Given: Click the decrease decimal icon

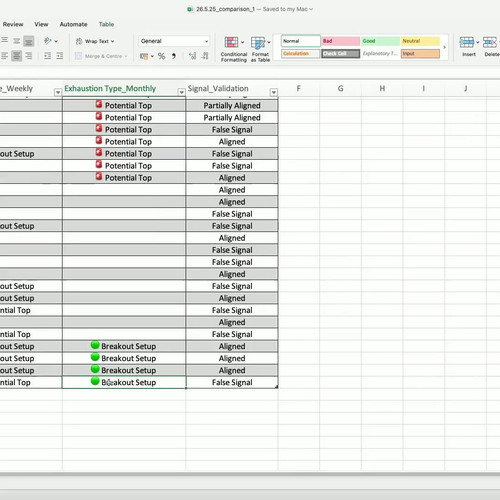Looking at the screenshot, I should click(205, 56).
